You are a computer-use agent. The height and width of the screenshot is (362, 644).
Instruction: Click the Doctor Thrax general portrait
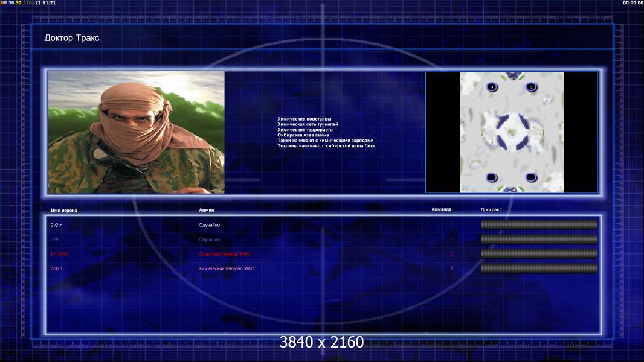tap(137, 132)
